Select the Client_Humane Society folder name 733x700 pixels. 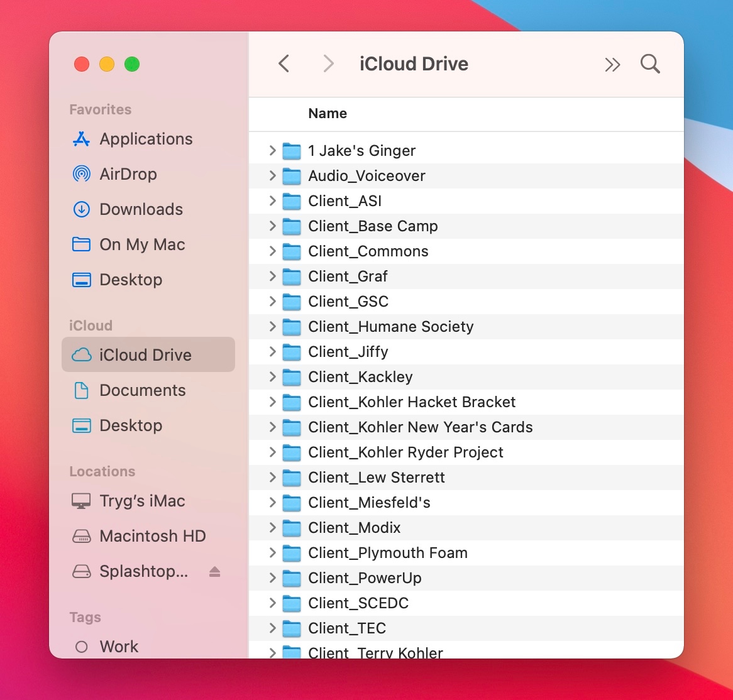click(391, 327)
